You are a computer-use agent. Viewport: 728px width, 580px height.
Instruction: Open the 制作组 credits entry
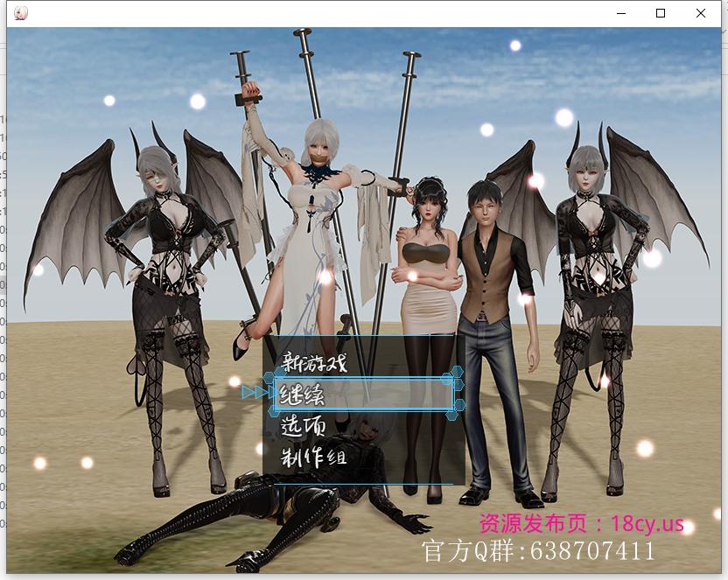tap(313, 458)
